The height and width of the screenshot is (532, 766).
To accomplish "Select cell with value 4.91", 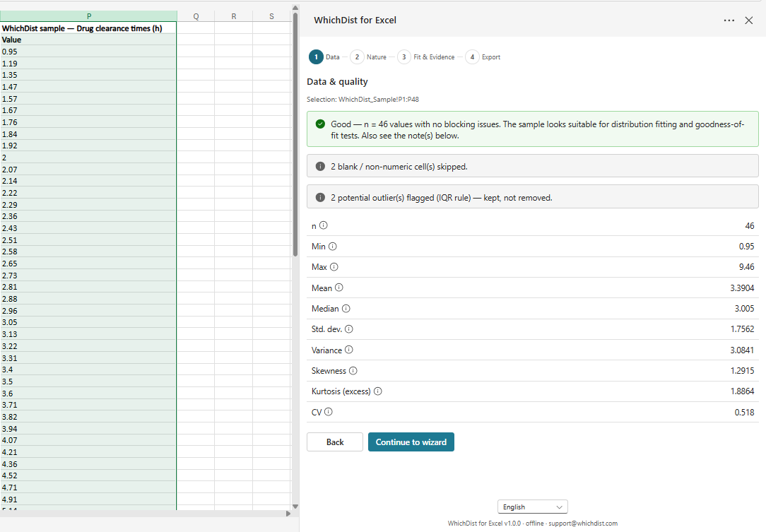I will 88,500.
